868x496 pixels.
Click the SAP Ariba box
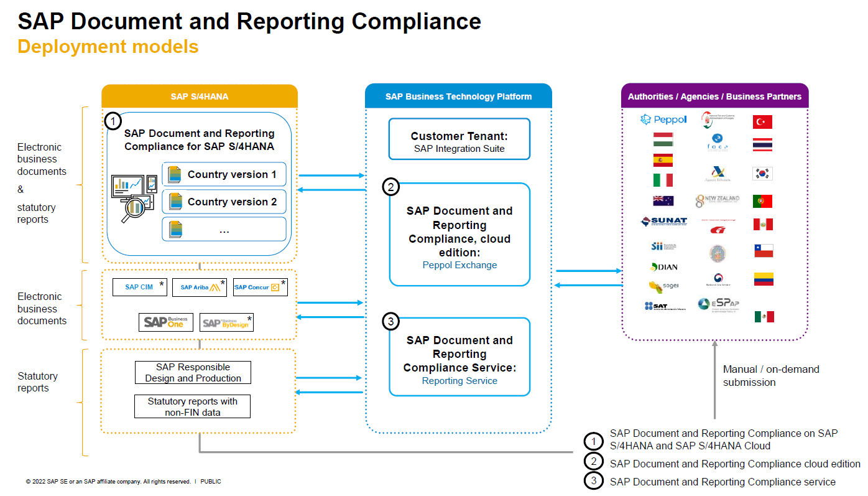(x=200, y=288)
